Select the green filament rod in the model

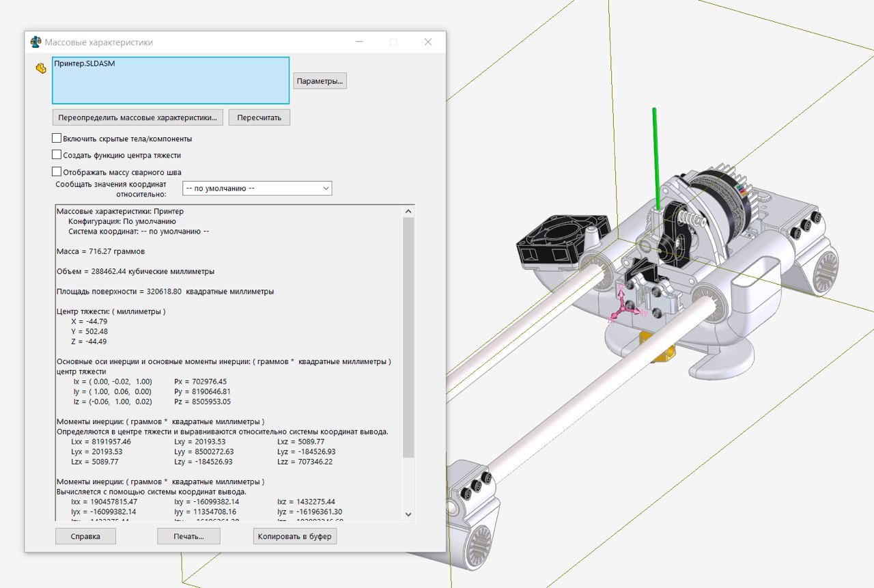[656, 158]
